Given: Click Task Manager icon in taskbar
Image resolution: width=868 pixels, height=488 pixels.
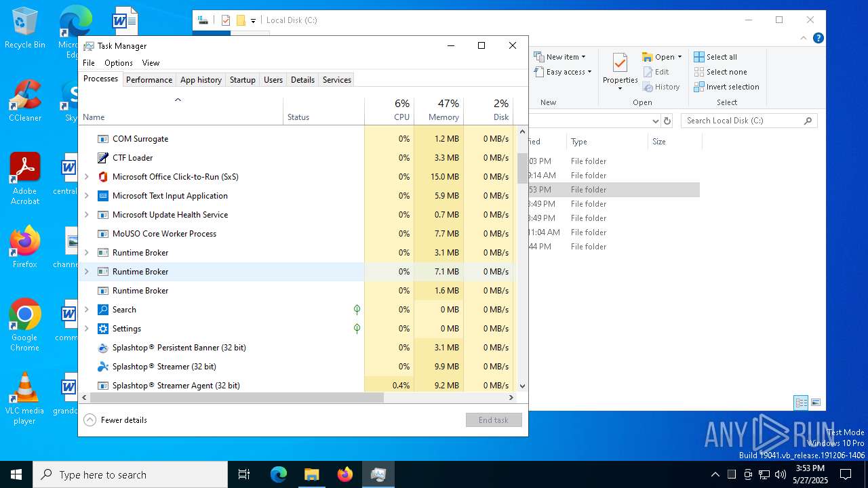Looking at the screenshot, I should click(378, 474).
